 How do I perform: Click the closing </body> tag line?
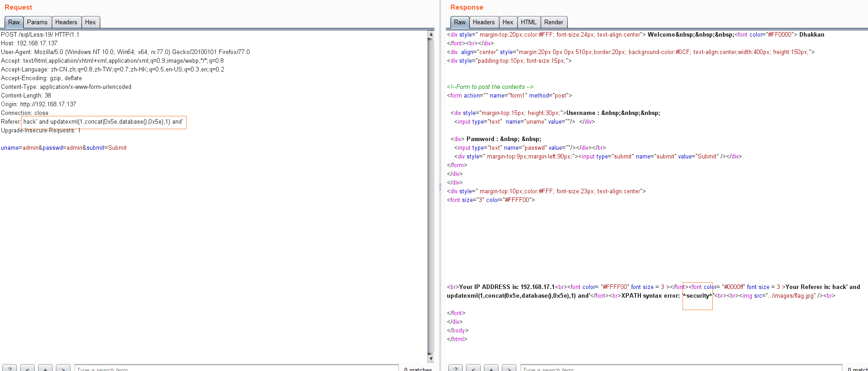tap(458, 330)
